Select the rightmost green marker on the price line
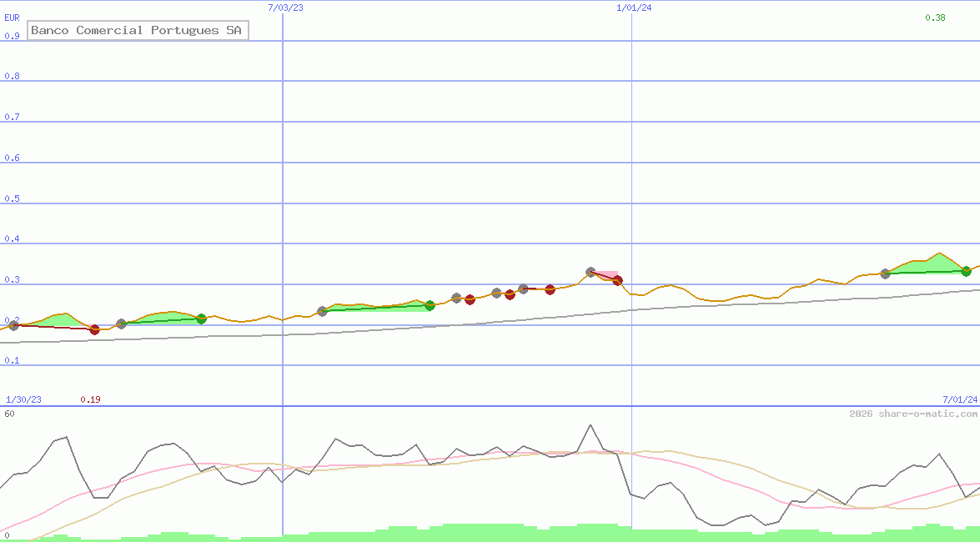The width and height of the screenshot is (980, 542). (966, 271)
